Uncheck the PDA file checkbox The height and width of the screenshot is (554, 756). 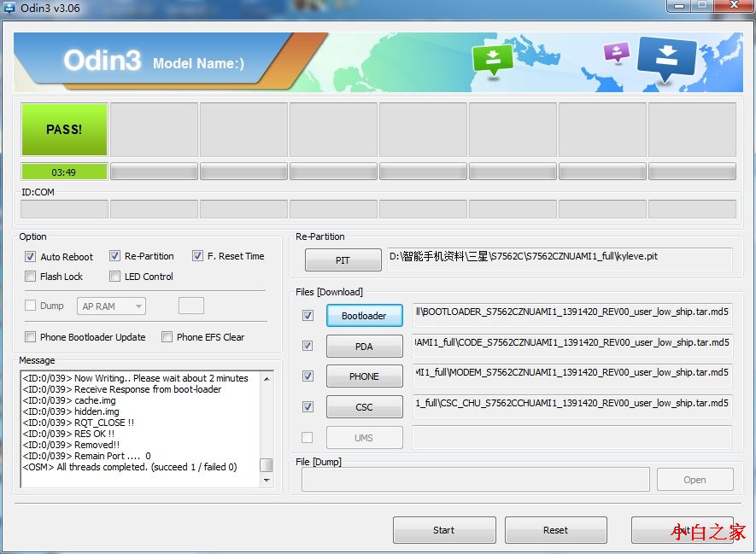coord(308,346)
